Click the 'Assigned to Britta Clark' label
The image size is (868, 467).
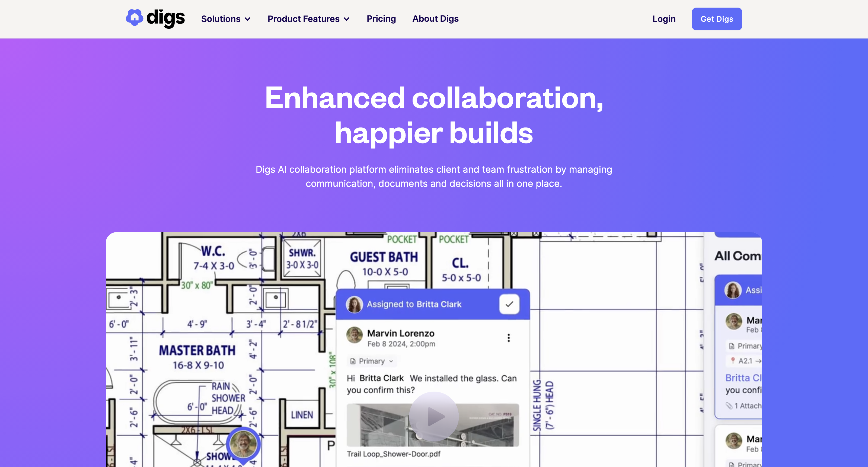[414, 304]
